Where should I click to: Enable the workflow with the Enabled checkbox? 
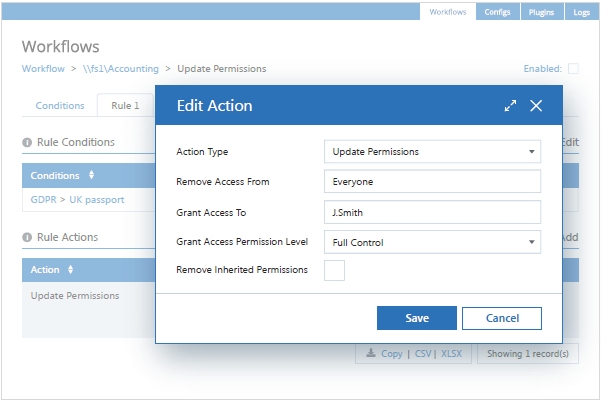573,69
